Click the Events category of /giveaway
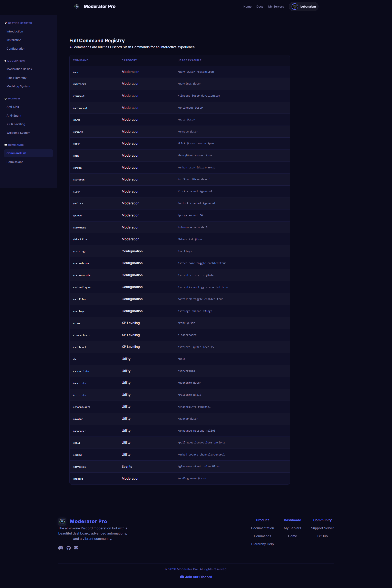This screenshot has width=392, height=588. pos(127,467)
